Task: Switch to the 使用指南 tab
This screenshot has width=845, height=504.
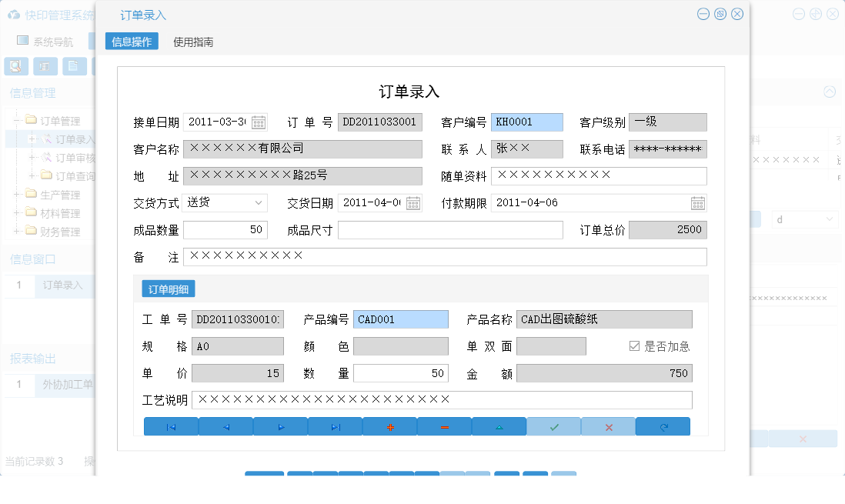Action: pyautogui.click(x=193, y=42)
